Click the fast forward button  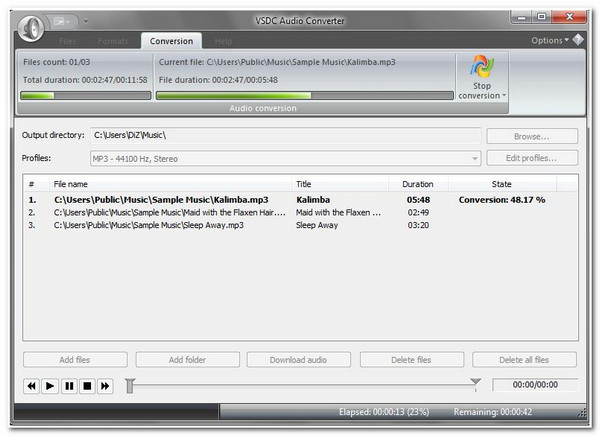(x=105, y=386)
